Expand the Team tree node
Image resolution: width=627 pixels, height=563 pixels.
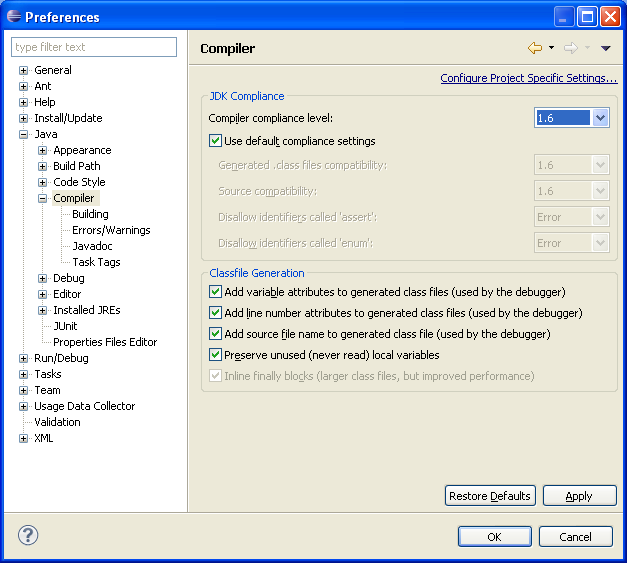(23, 390)
